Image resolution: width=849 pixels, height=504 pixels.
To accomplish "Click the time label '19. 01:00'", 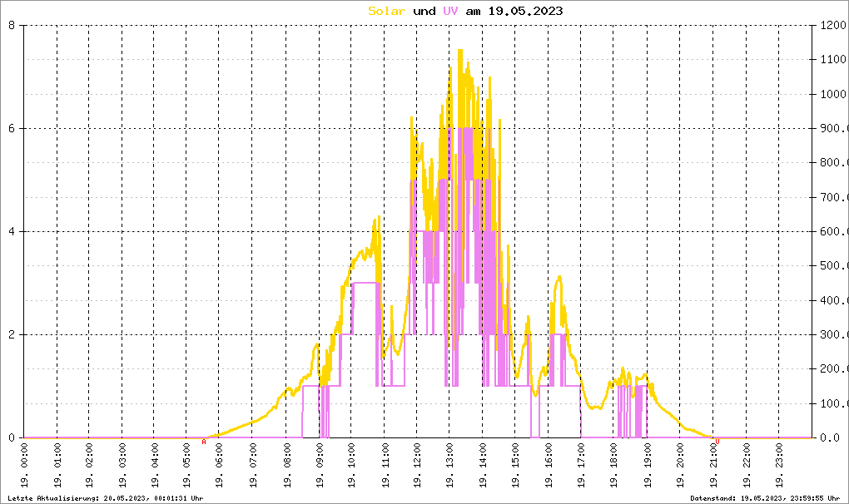I will [57, 466].
